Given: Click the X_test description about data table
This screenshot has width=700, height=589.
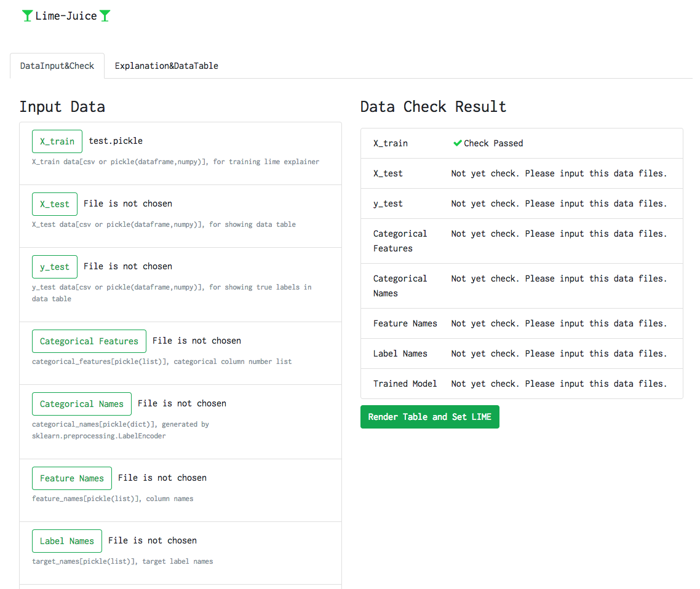Looking at the screenshot, I should point(164,224).
